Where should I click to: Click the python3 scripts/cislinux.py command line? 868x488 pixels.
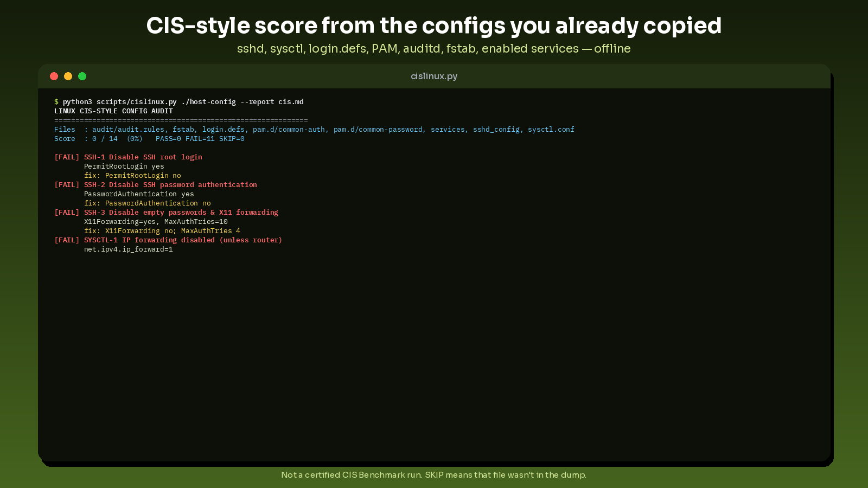(x=179, y=102)
